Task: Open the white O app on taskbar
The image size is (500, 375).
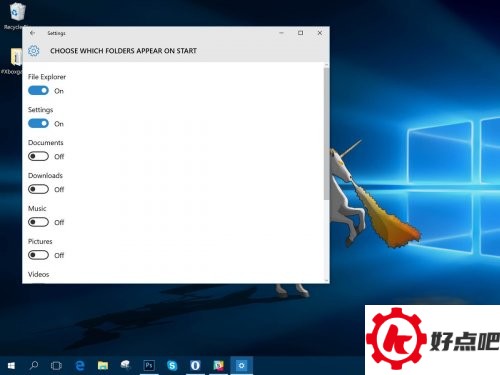Action: point(195,366)
